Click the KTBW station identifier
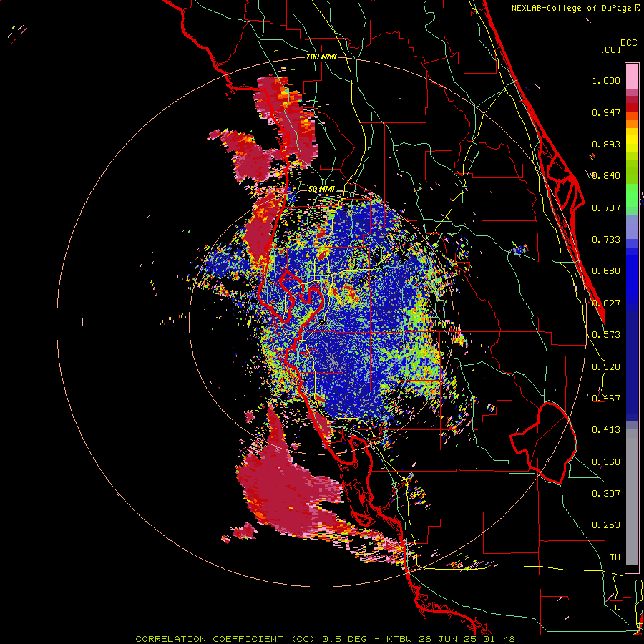 [401, 639]
